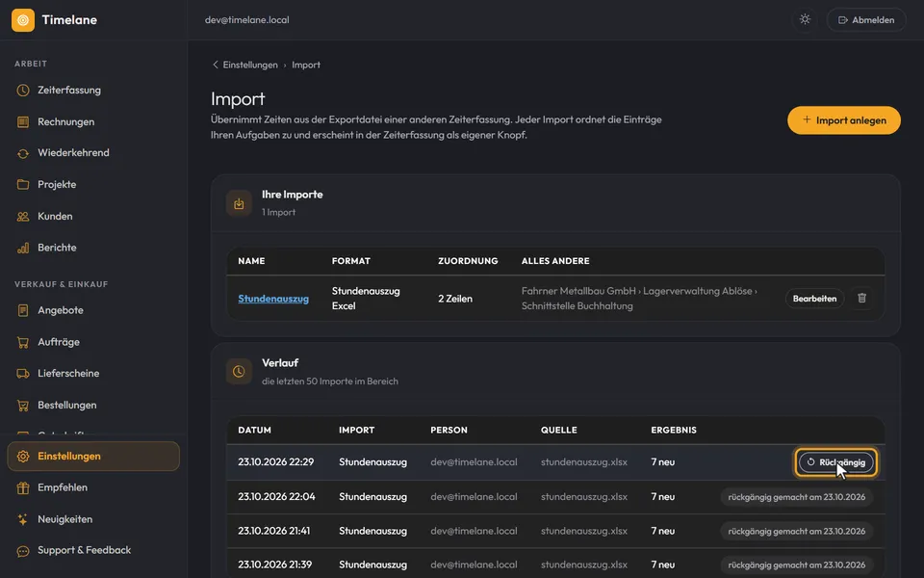
Task: Click the date 23.10.2026 22:04
Action: click(276, 497)
